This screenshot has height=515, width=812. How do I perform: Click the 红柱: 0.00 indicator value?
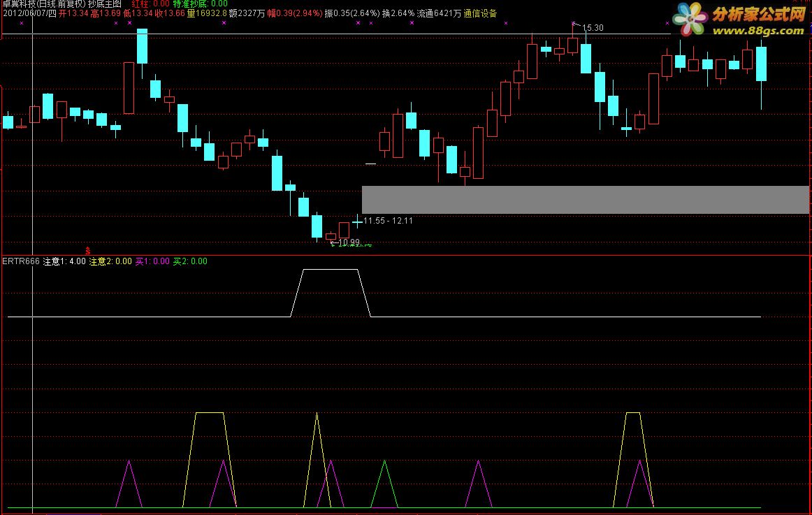coord(151,3)
